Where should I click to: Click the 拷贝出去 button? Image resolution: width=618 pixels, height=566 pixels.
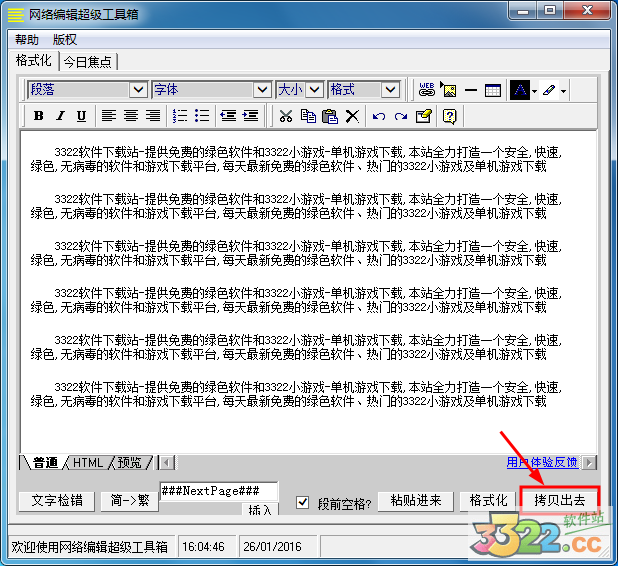(x=559, y=500)
